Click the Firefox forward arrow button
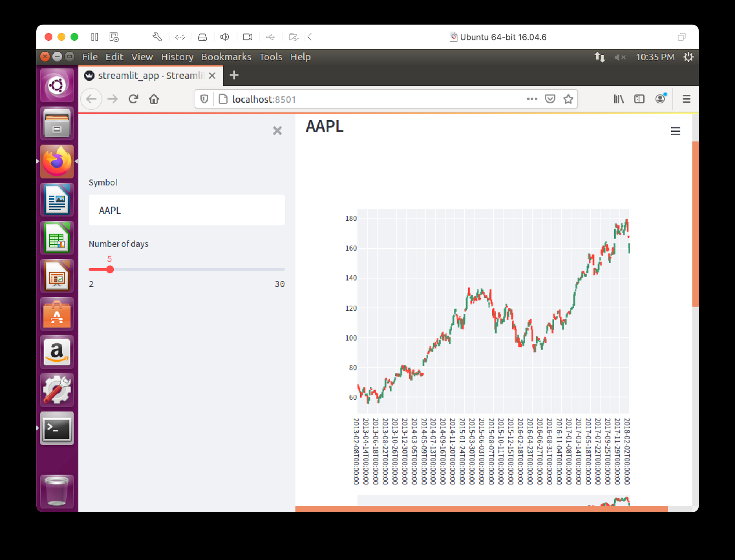735x560 pixels. click(113, 99)
